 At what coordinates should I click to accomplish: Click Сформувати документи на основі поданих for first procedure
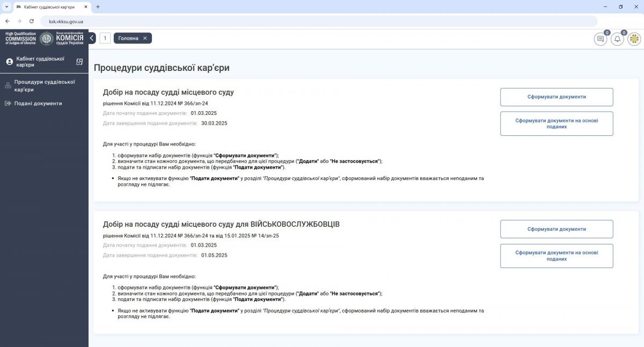pyautogui.click(x=557, y=124)
